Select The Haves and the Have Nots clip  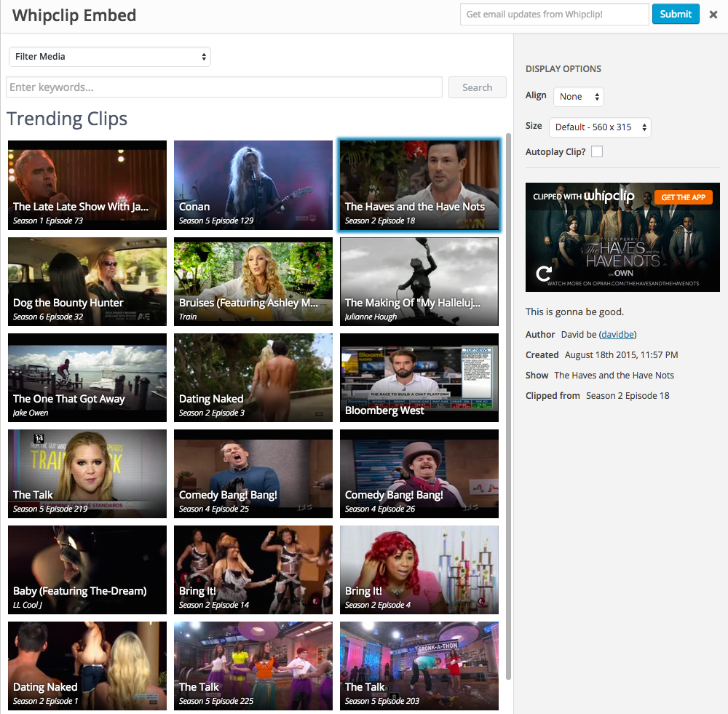[419, 185]
